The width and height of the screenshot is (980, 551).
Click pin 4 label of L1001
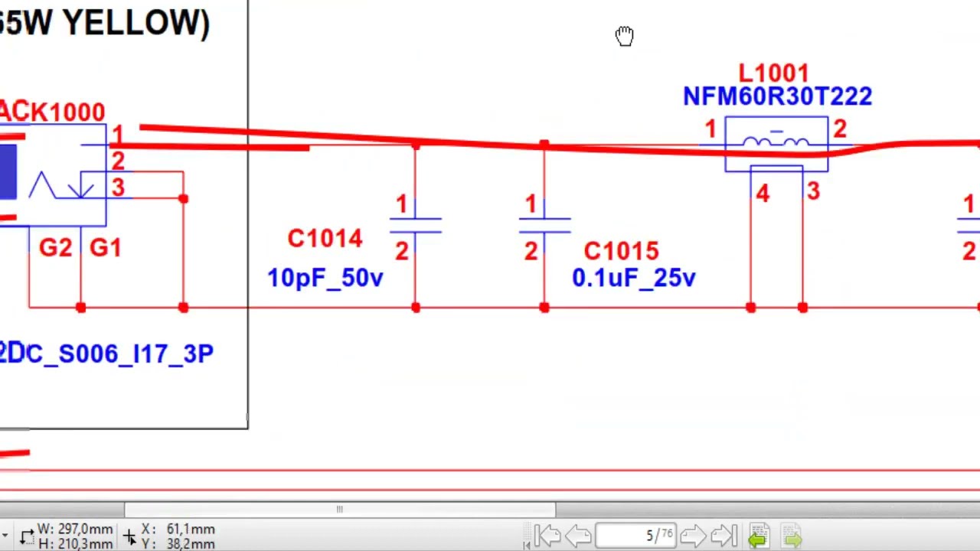[x=762, y=194]
